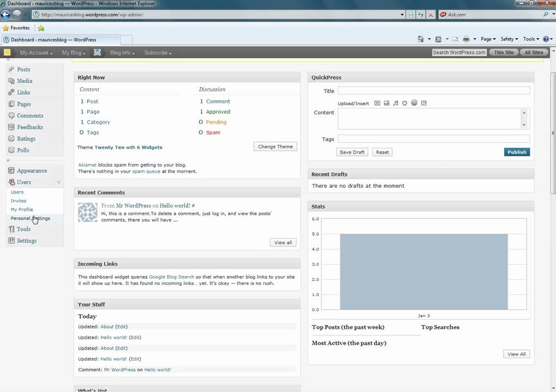
Task: Click the Jan 3 stats bar in chart
Action: click(424, 272)
